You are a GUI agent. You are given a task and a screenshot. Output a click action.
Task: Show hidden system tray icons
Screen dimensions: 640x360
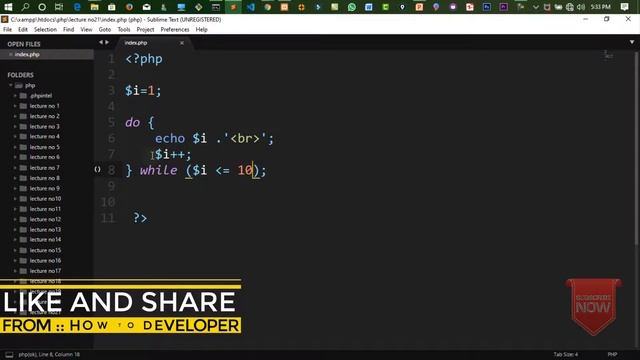click(x=536, y=7)
